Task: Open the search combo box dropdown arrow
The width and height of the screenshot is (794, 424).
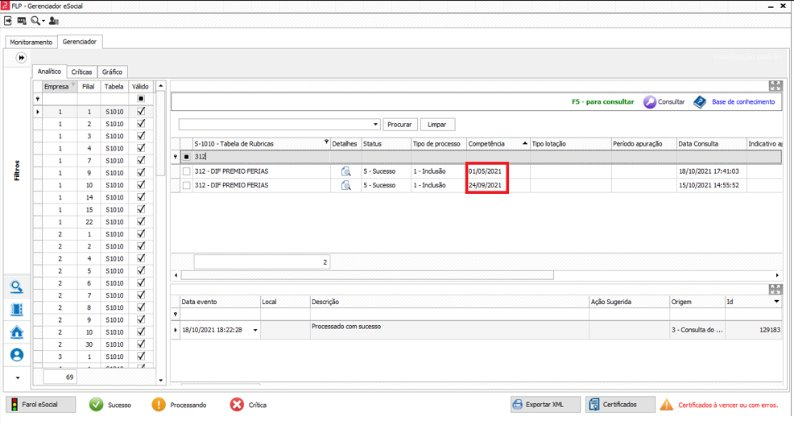Action: [x=375, y=125]
